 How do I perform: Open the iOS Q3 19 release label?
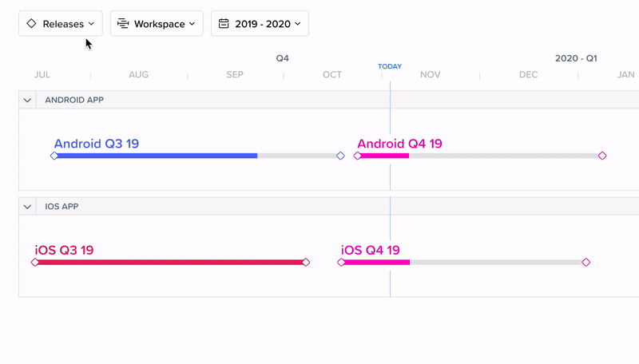65,250
